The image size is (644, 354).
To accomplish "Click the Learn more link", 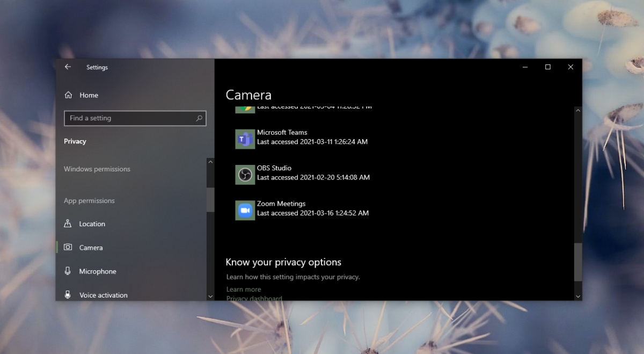I will point(244,289).
